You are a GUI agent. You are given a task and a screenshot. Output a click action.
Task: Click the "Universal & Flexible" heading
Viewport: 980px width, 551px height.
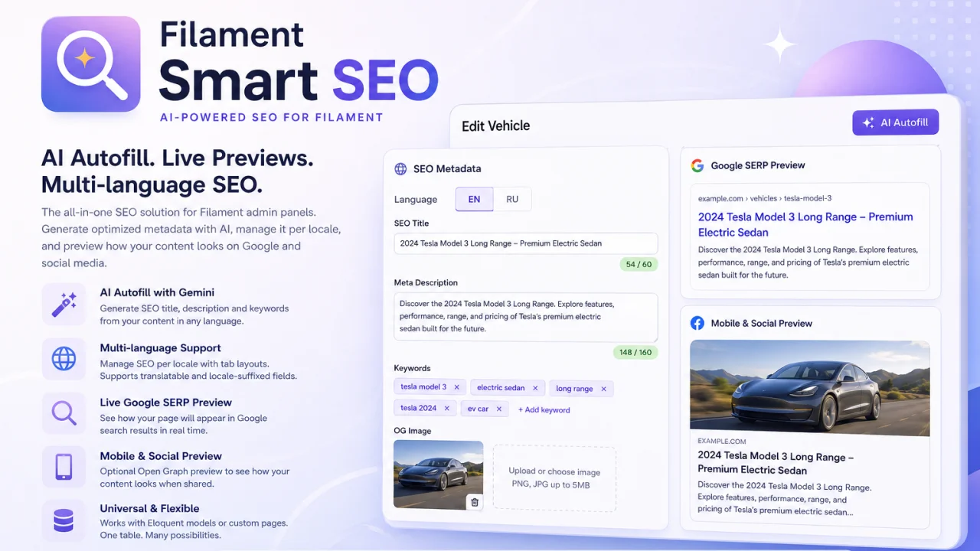tap(149, 508)
